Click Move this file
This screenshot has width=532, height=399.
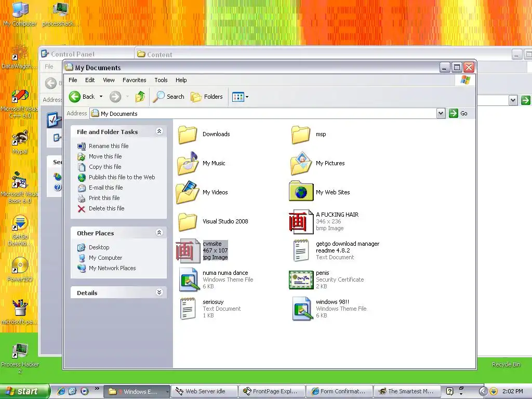coord(100,156)
